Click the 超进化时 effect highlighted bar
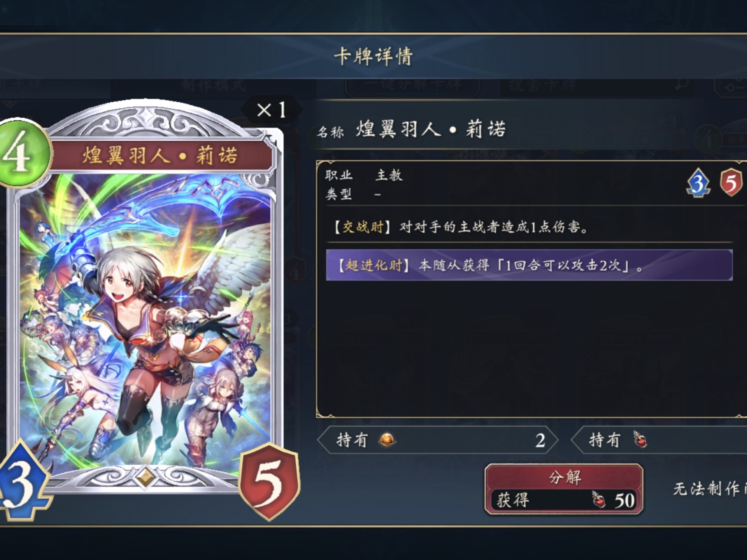This screenshot has height=560, width=747. [x=529, y=265]
